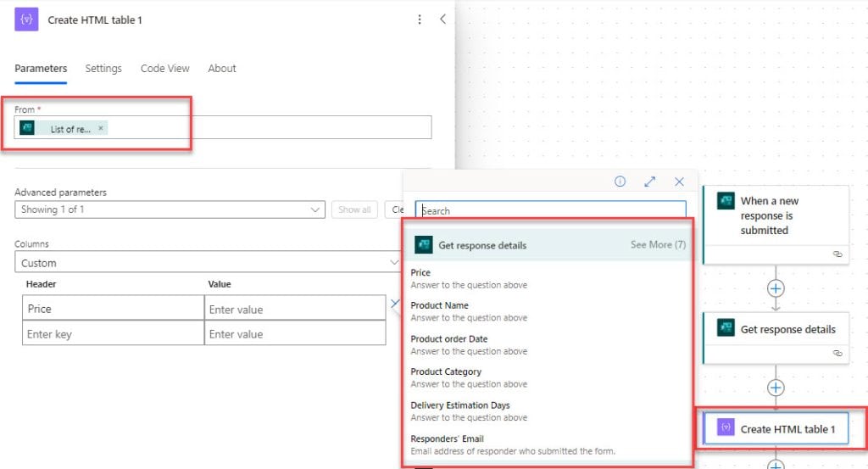
Task: Click the Create HTML table 1 header icon
Action: (26, 20)
